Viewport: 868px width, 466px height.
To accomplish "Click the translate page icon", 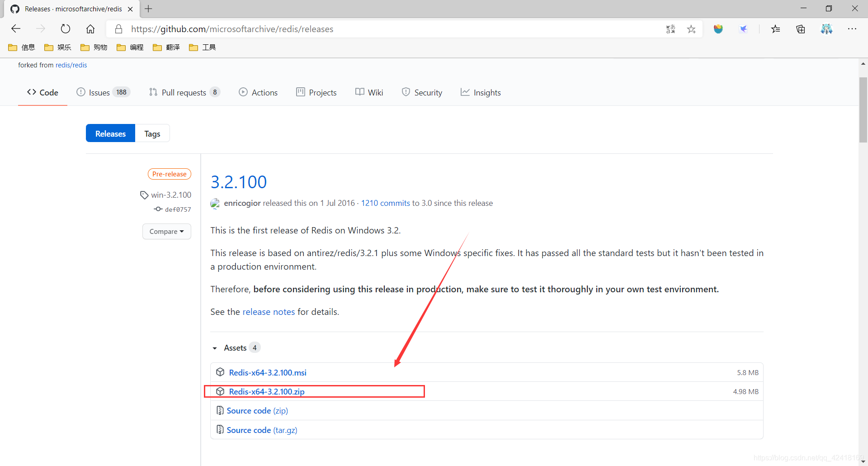I will [x=670, y=29].
